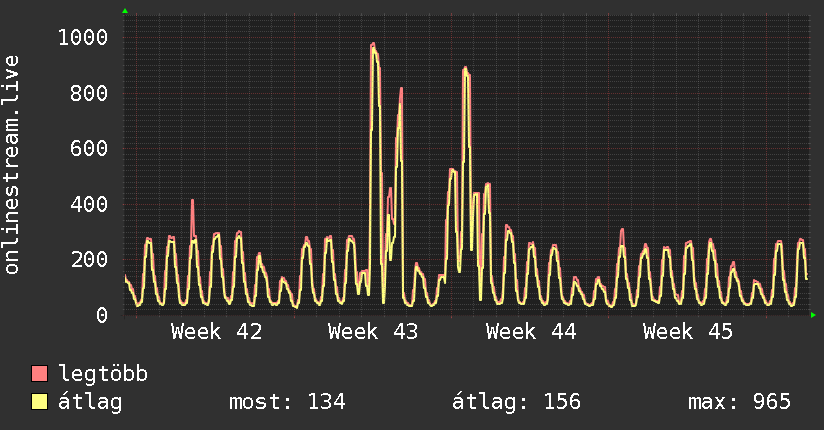The height and width of the screenshot is (430, 824).
Task: Click the yellow átlag legend color box
Action: pyautogui.click(x=39, y=401)
